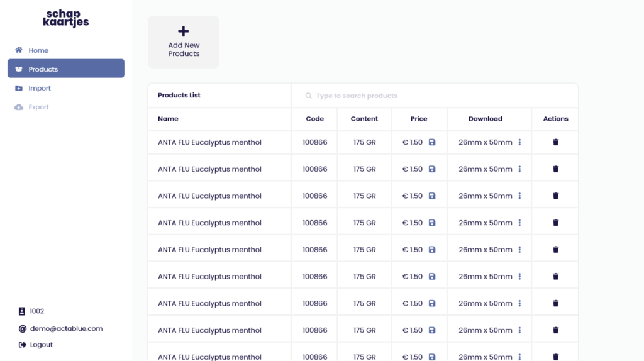Click the plus icon to add new products
The image size is (644, 361).
(x=184, y=31)
